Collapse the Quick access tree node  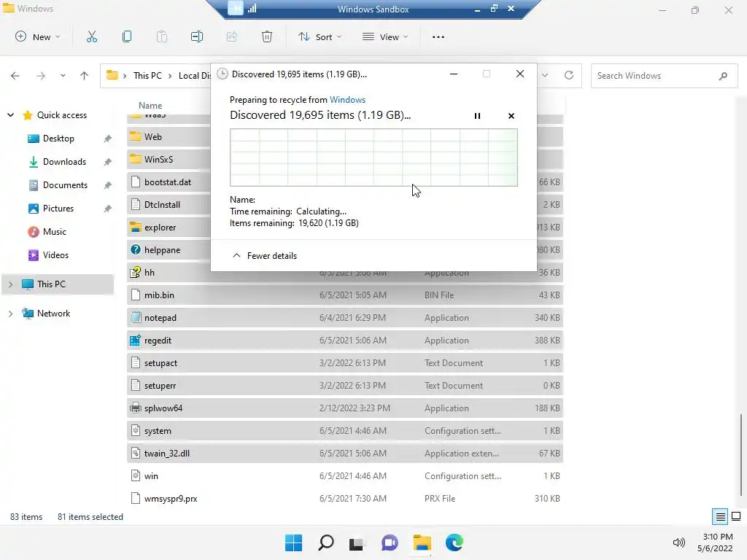(10, 114)
